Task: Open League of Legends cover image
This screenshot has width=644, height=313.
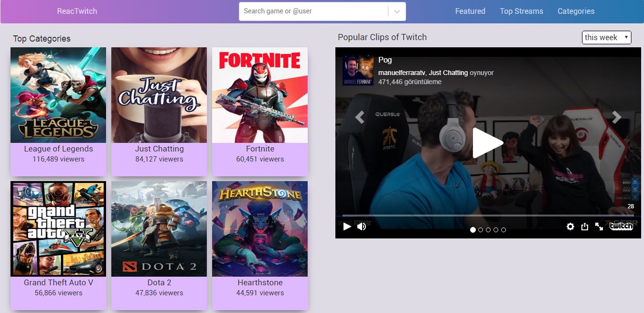Action: click(x=58, y=95)
